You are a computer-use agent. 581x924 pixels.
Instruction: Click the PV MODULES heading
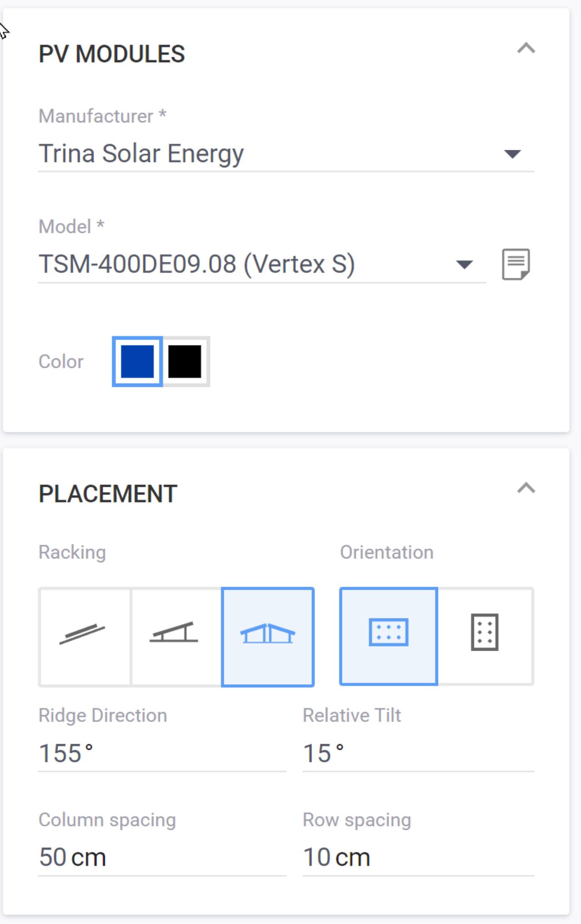coord(112,54)
